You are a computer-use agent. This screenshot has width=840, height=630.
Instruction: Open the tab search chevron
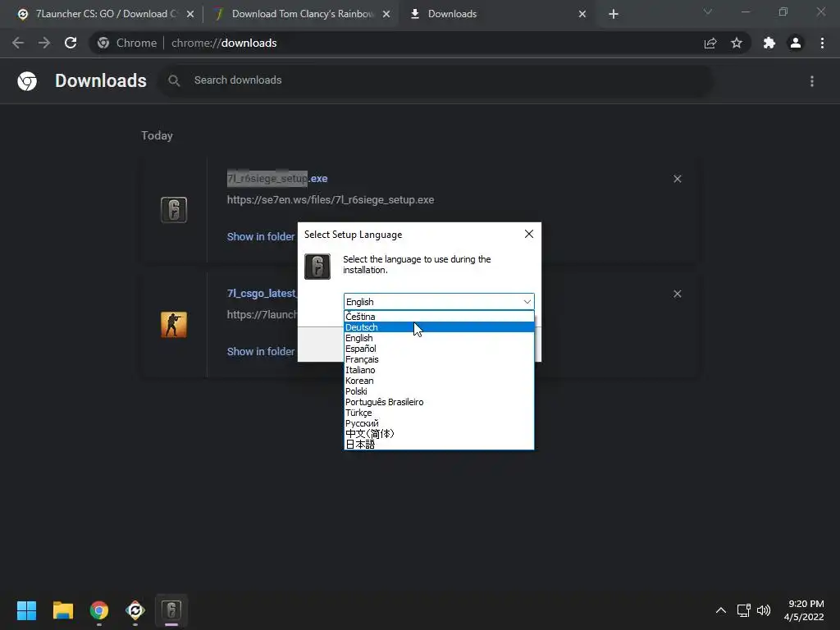click(708, 11)
